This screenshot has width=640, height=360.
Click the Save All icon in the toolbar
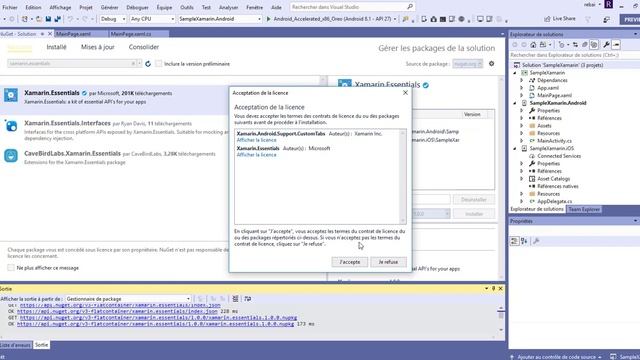(58, 19)
